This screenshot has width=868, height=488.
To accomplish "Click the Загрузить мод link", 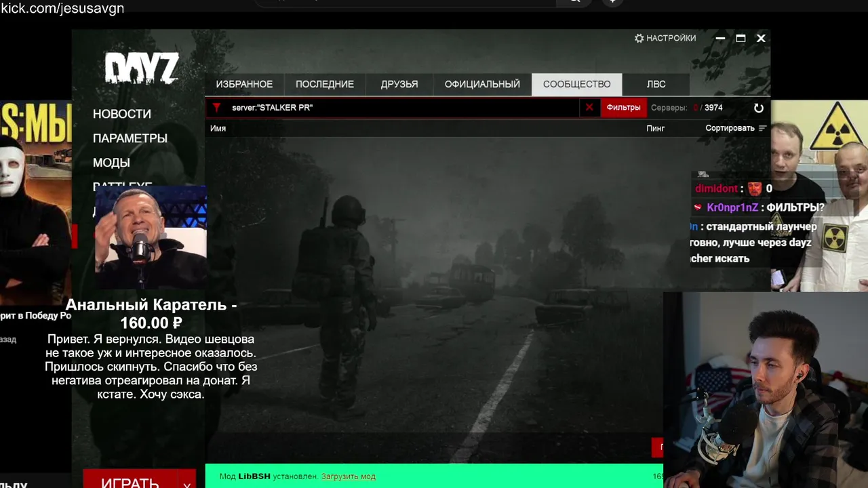I will pyautogui.click(x=349, y=476).
